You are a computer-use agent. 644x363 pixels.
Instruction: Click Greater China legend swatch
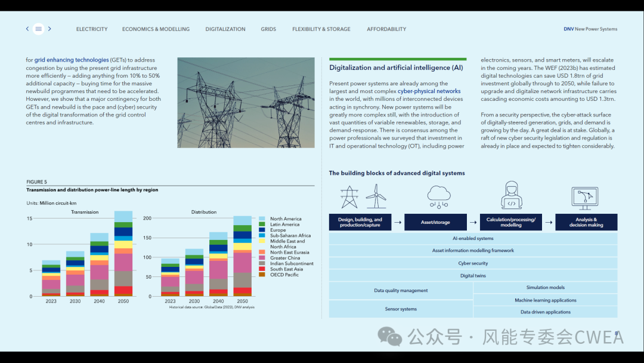pos(262,258)
